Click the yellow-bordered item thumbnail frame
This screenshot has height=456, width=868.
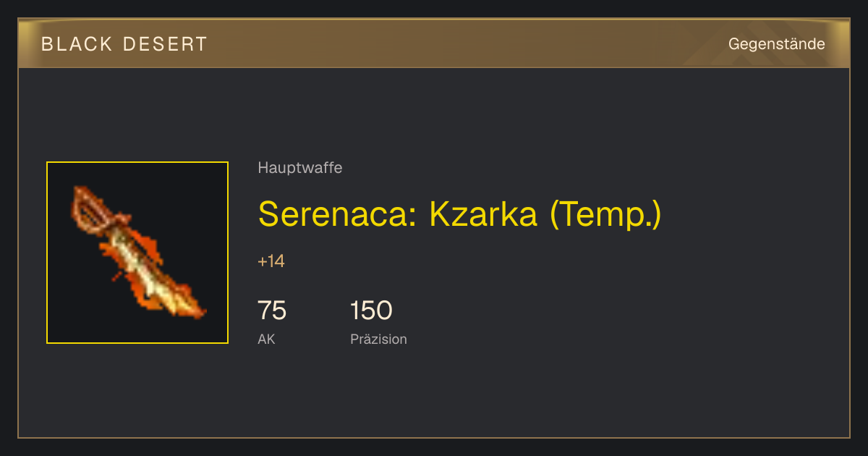(137, 253)
